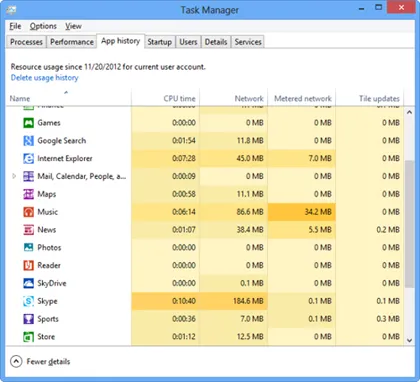The image size is (420, 382).
Task: Open the View menu
Action: point(73,26)
